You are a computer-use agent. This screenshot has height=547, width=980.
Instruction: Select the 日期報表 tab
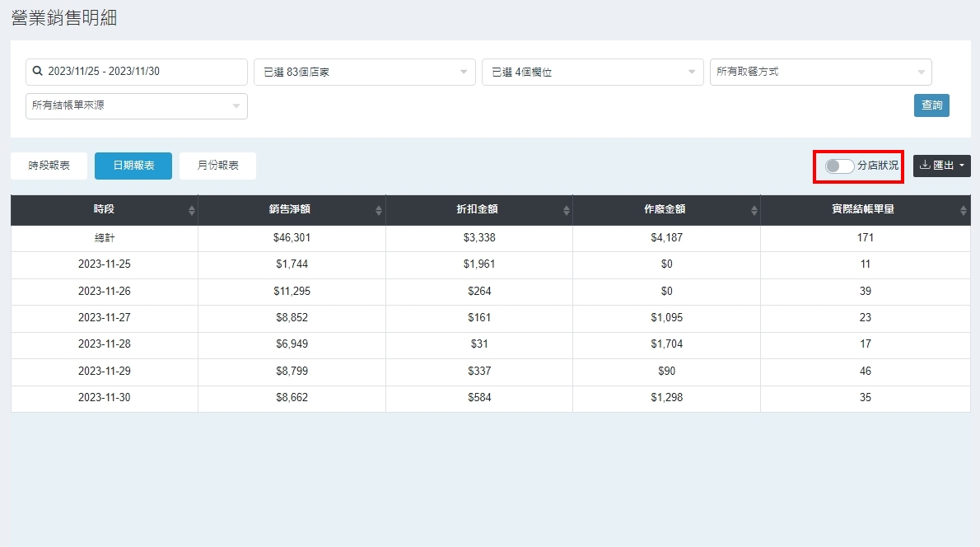coord(133,166)
